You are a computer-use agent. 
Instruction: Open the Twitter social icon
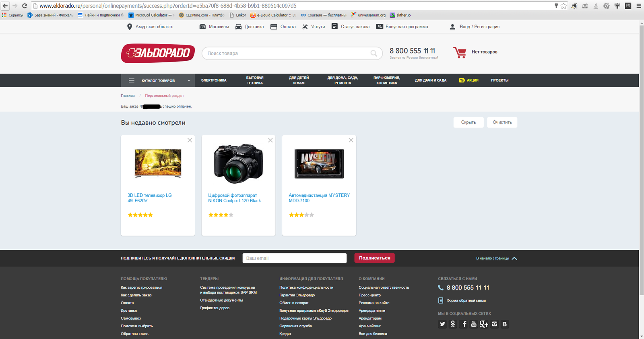pyautogui.click(x=442, y=324)
